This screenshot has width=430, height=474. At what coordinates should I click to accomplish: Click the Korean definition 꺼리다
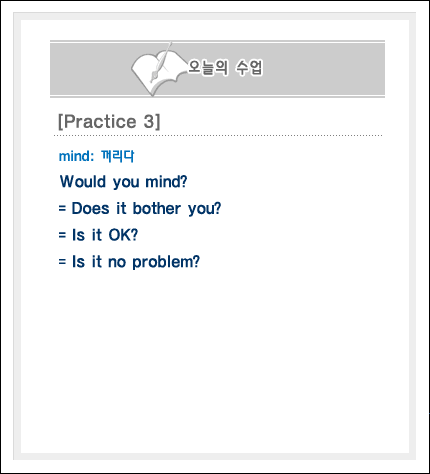(117, 156)
